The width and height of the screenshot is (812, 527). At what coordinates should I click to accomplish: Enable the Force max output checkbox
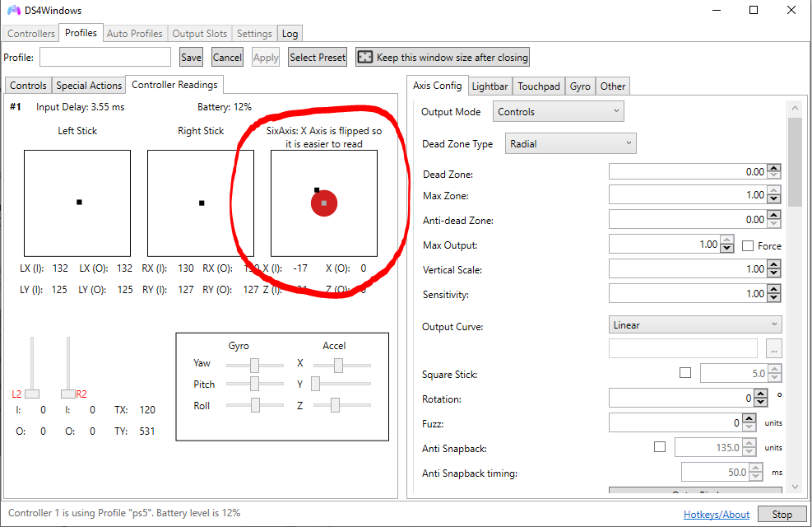tap(747, 245)
